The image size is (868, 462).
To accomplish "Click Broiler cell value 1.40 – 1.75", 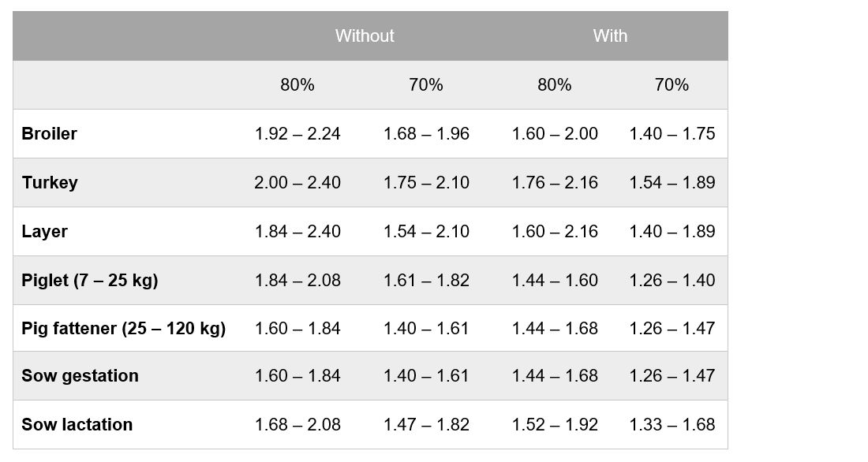I will tap(672, 134).
